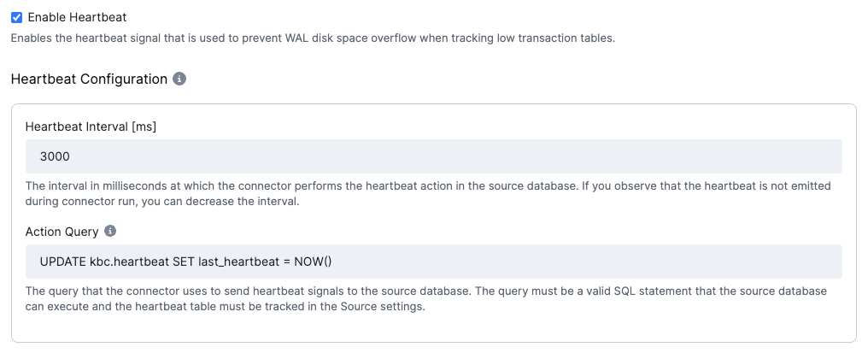Click the interval help text about milliseconds
This screenshot has height=359, width=868.
coord(428,193)
